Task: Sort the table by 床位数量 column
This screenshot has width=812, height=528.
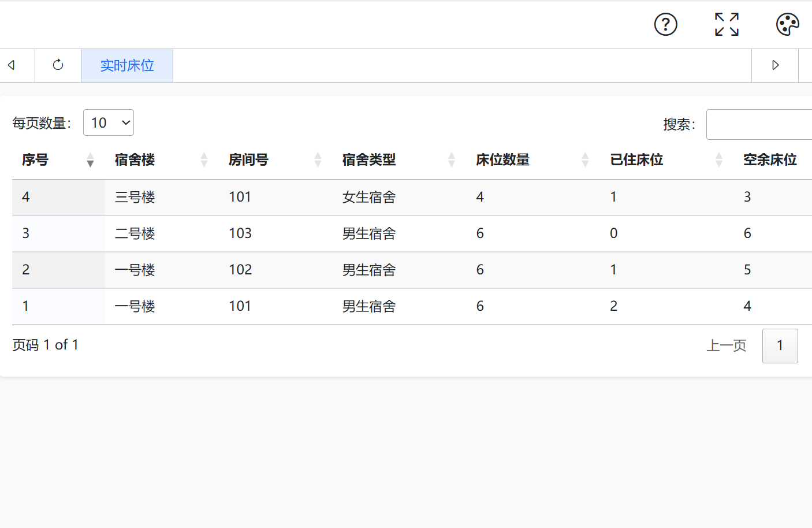Action: [x=534, y=160]
